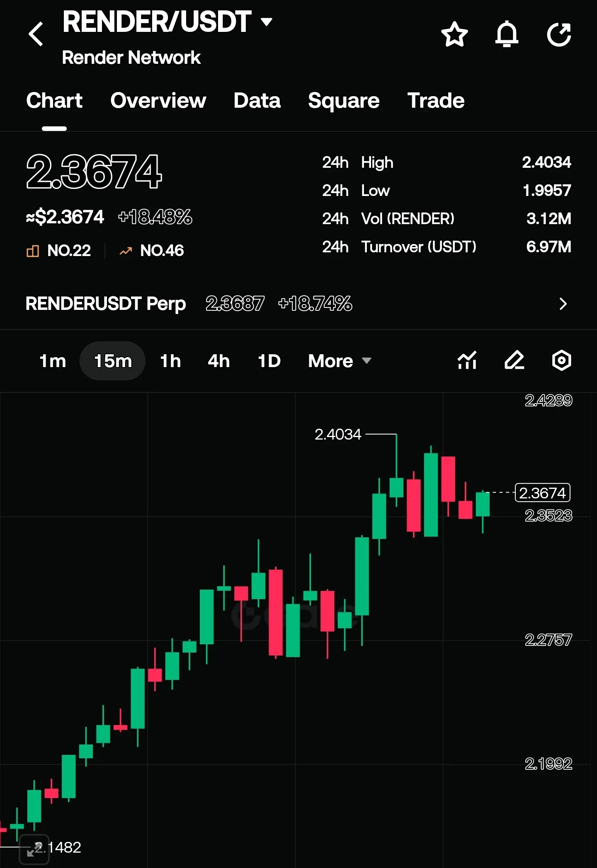Open chart indicators icon

pyautogui.click(x=467, y=360)
